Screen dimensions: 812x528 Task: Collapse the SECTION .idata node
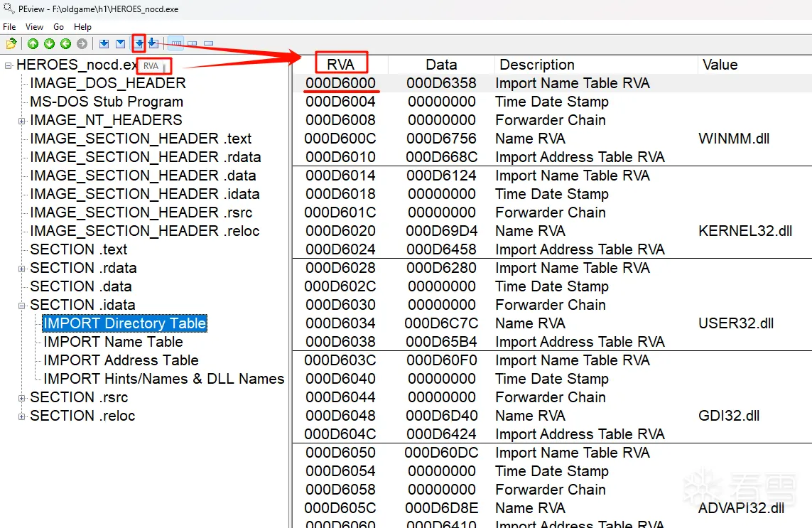tap(22, 306)
